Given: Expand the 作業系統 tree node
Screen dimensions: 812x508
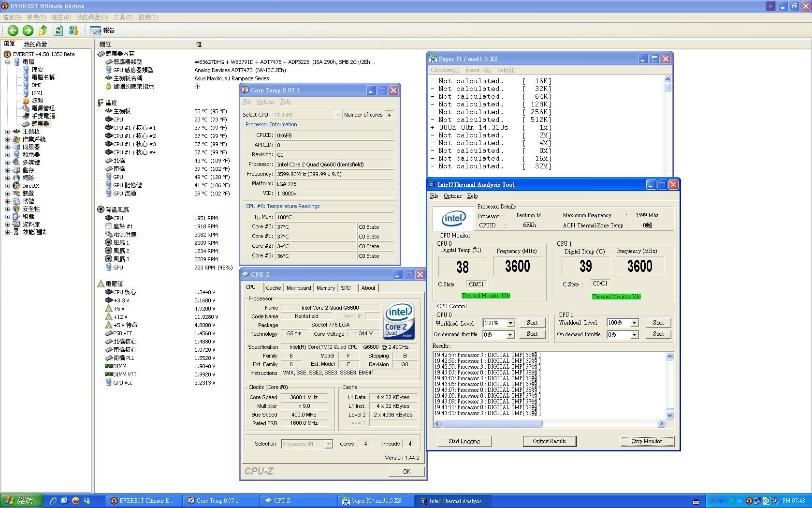Looking at the screenshot, I should [7, 139].
